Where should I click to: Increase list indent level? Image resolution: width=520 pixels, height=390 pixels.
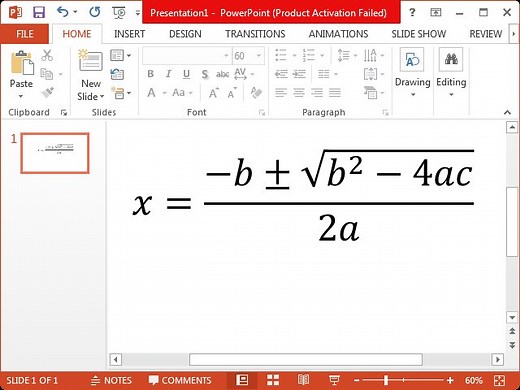click(x=299, y=74)
